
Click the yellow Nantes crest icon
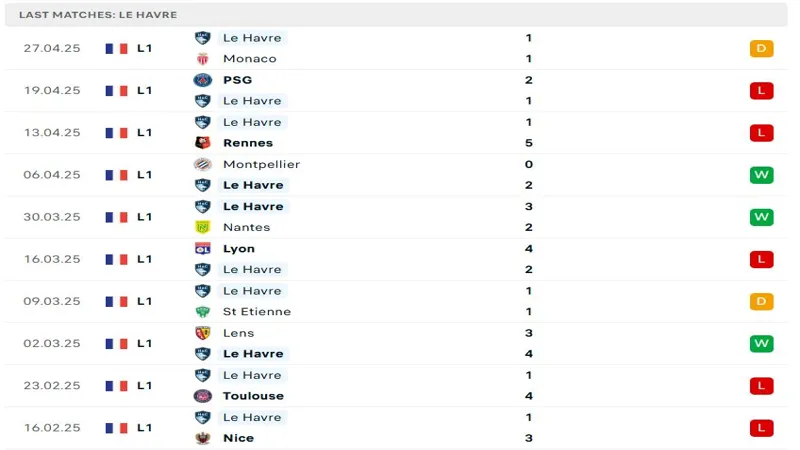tap(203, 227)
